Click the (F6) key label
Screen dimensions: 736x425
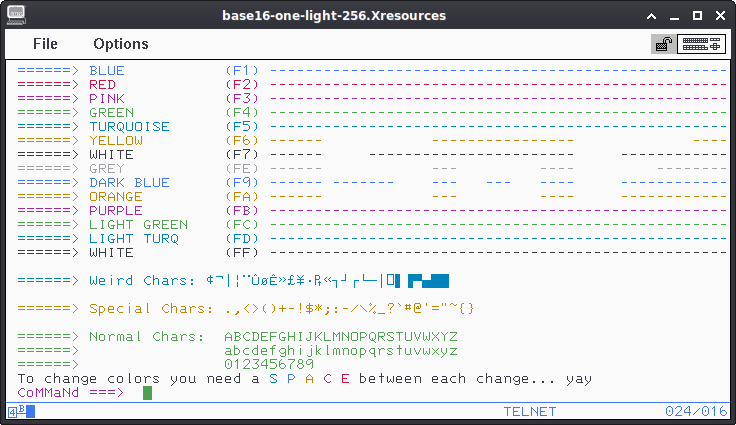[242, 140]
